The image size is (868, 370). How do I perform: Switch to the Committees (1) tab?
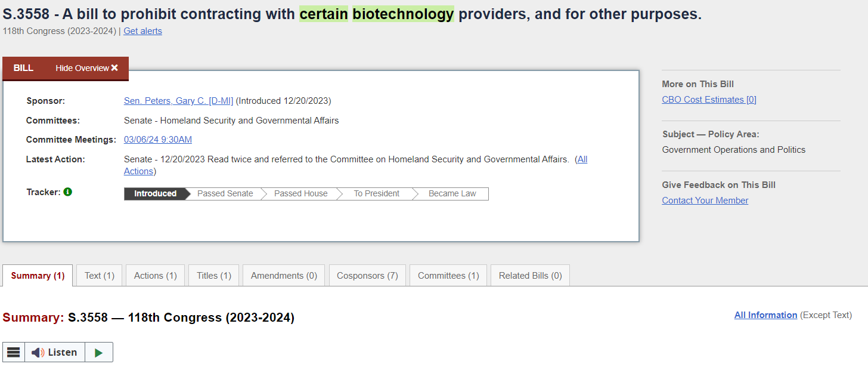point(448,276)
